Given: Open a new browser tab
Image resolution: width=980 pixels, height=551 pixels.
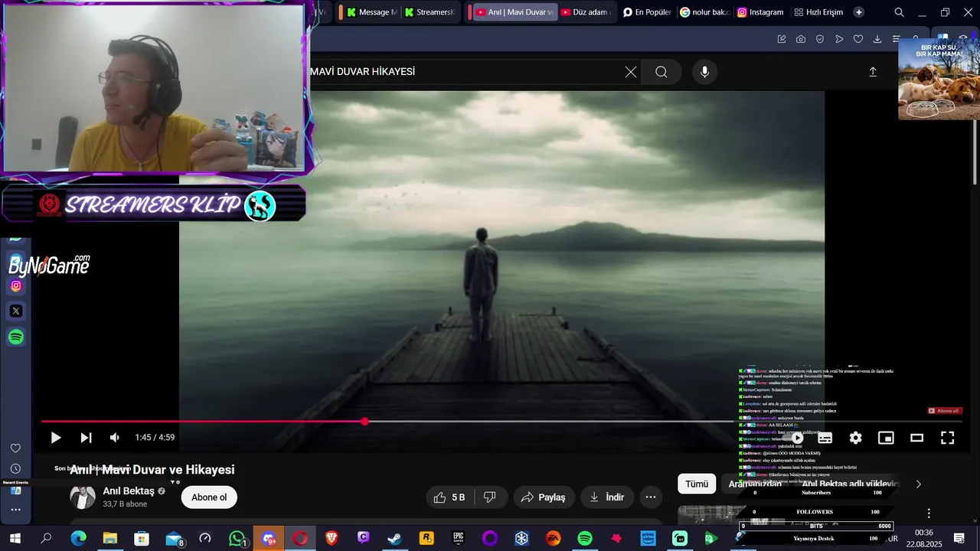Looking at the screenshot, I should pyautogui.click(x=859, y=12).
